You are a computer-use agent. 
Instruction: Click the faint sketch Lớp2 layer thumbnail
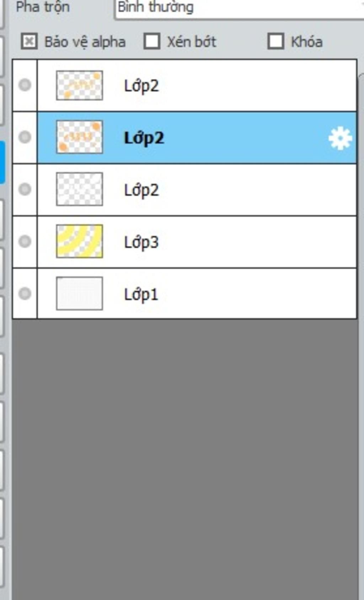(x=80, y=189)
